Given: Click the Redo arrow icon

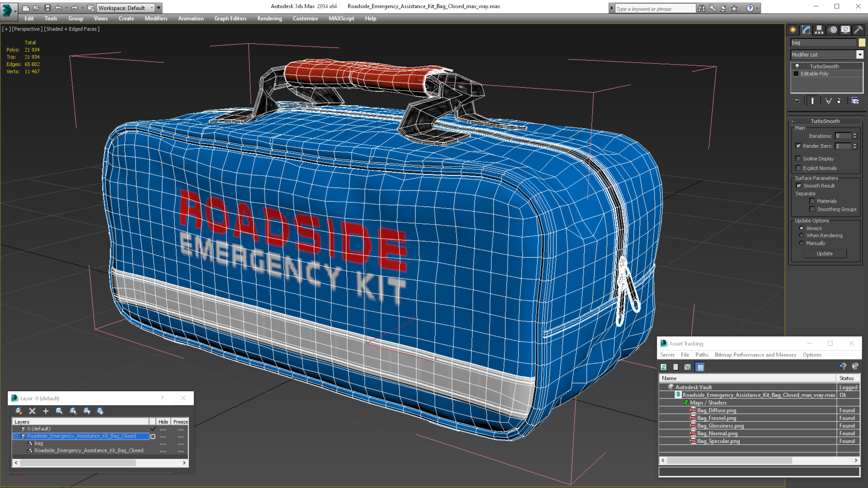Looking at the screenshot, I should coord(74,8).
